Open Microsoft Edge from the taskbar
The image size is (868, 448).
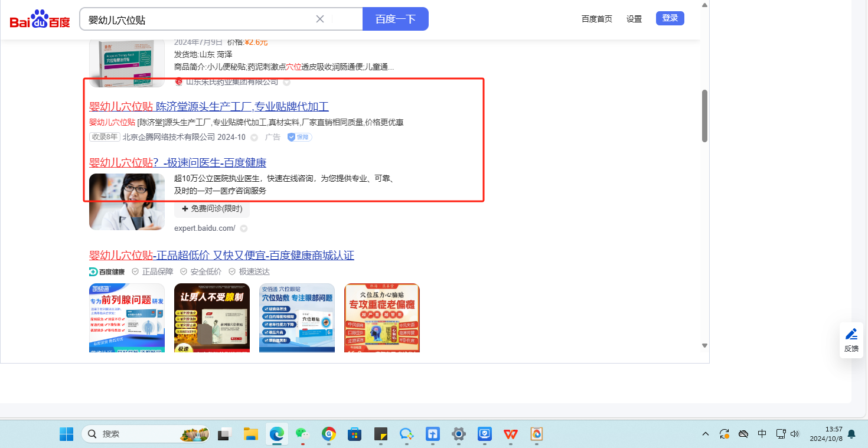pyautogui.click(x=276, y=434)
